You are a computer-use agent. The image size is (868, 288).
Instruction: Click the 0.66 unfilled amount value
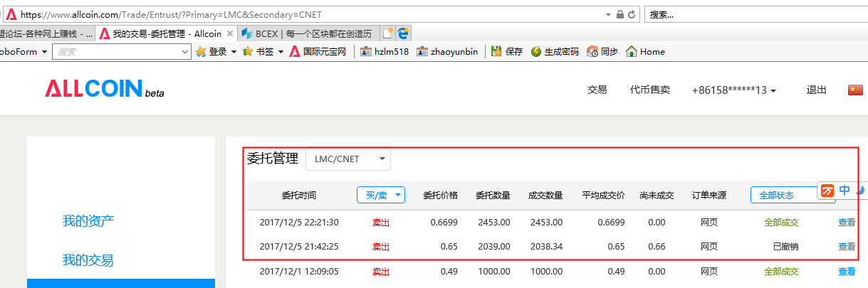point(657,247)
